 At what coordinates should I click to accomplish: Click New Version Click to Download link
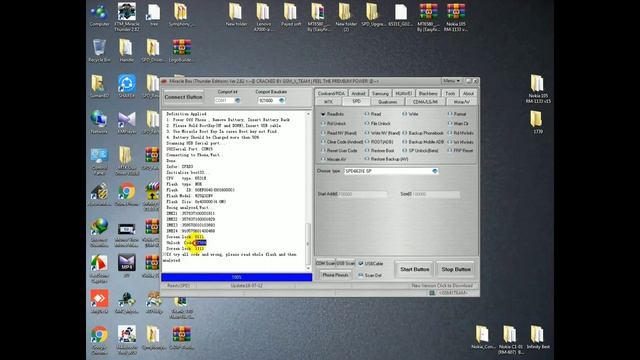click(x=442, y=286)
